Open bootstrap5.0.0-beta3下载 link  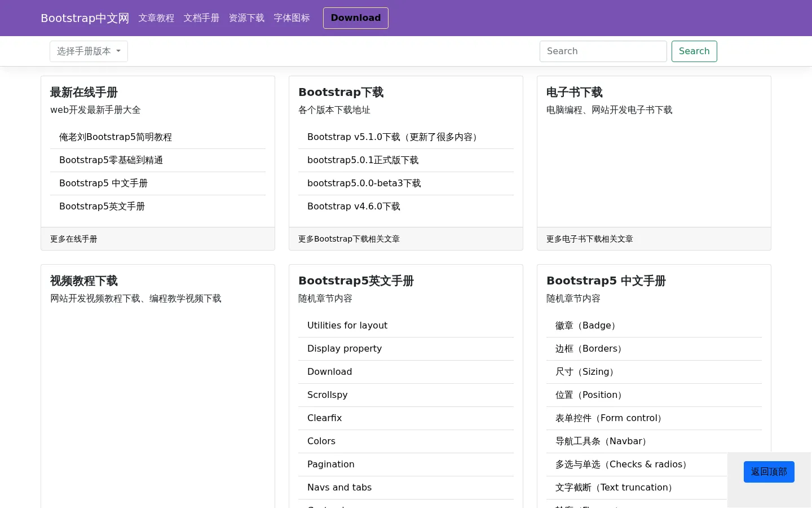(364, 183)
